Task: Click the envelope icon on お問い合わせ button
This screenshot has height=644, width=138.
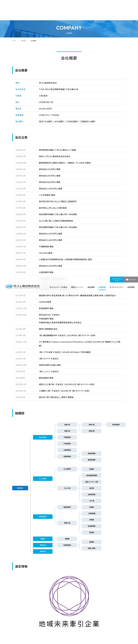Action: coord(127,279)
